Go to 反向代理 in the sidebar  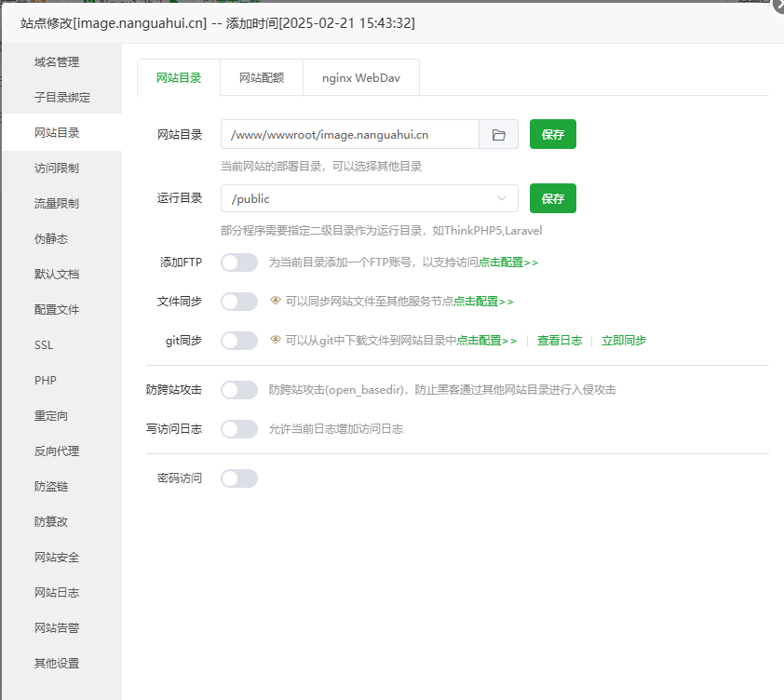click(57, 451)
